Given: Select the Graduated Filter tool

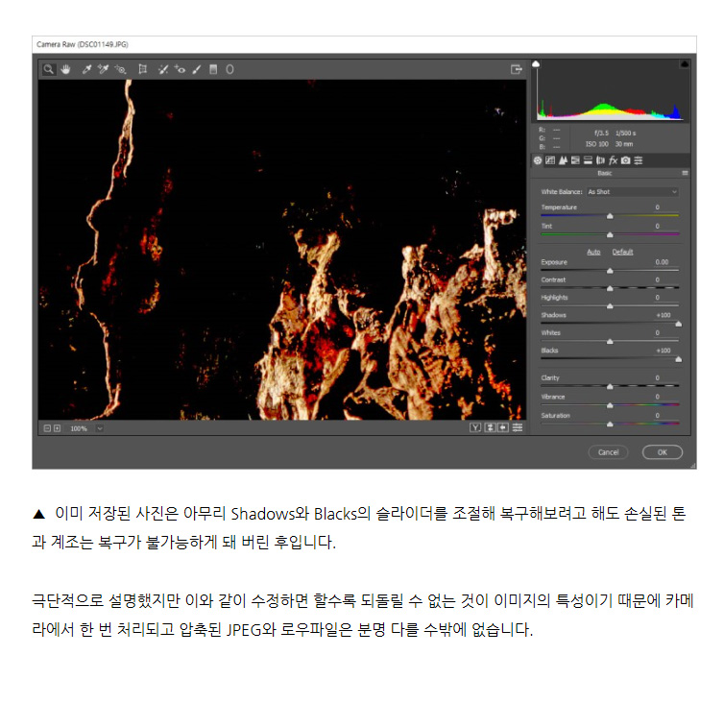Looking at the screenshot, I should tap(213, 70).
